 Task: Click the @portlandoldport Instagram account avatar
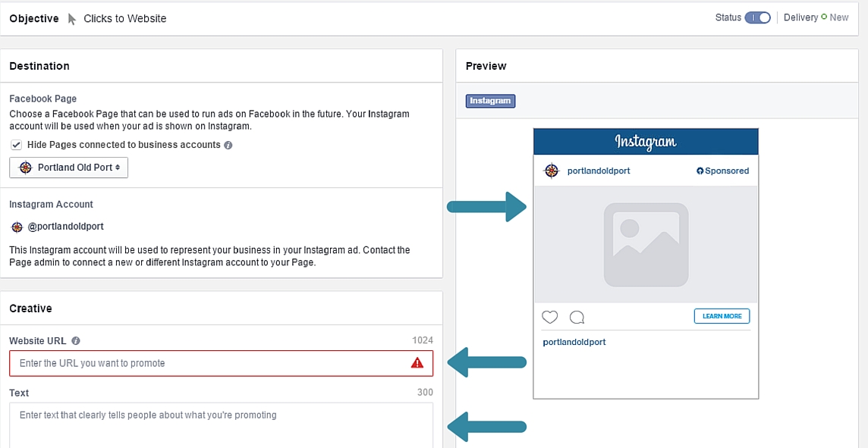pos(17,227)
